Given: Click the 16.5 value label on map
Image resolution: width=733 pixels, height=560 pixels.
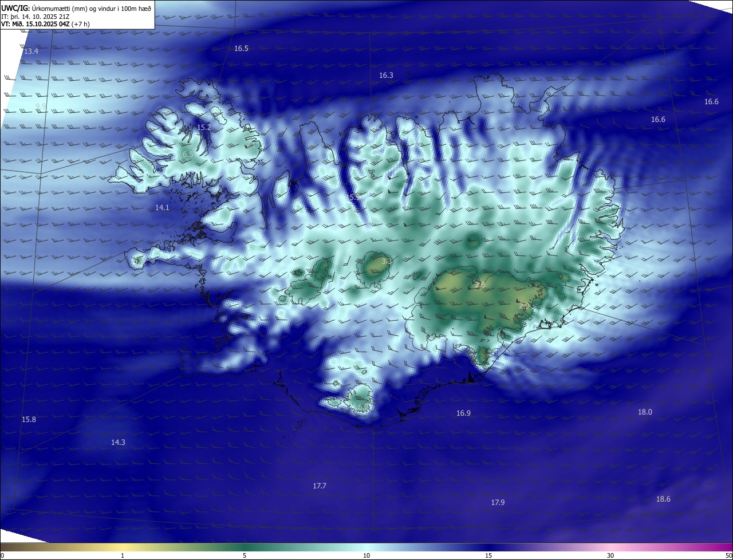Looking at the screenshot, I should click(241, 49).
